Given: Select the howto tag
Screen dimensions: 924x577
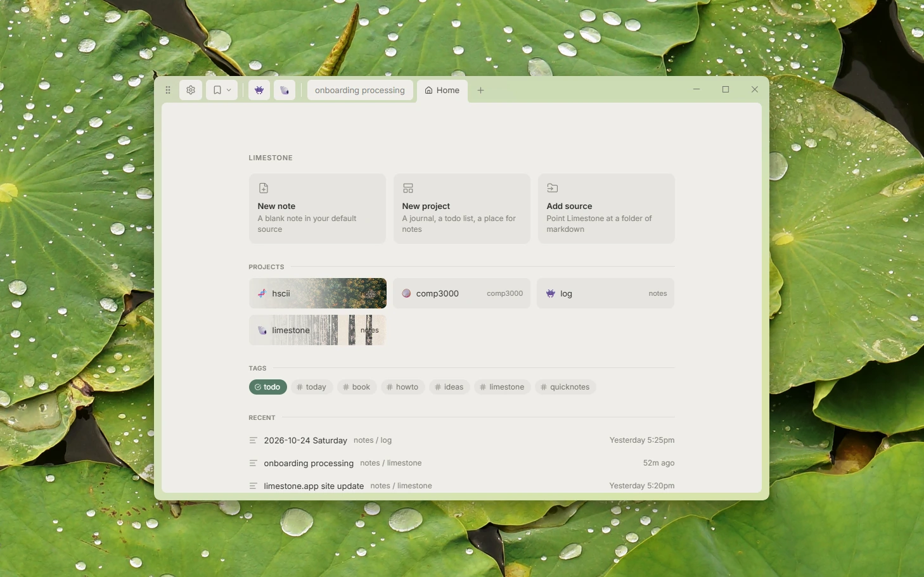Looking at the screenshot, I should point(402,387).
